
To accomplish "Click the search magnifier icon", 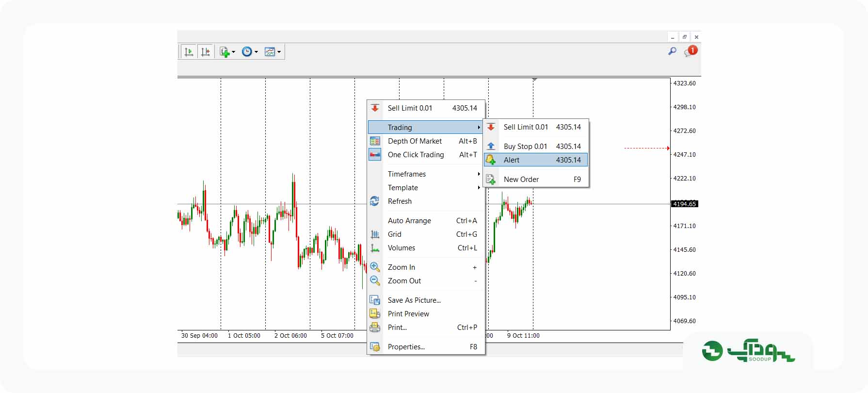I will coord(672,51).
